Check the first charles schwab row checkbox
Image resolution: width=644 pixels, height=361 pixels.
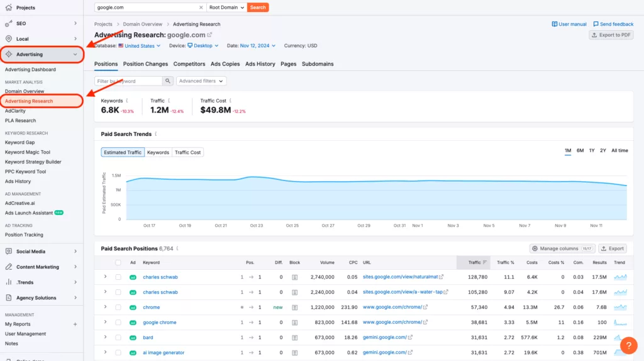click(x=118, y=277)
